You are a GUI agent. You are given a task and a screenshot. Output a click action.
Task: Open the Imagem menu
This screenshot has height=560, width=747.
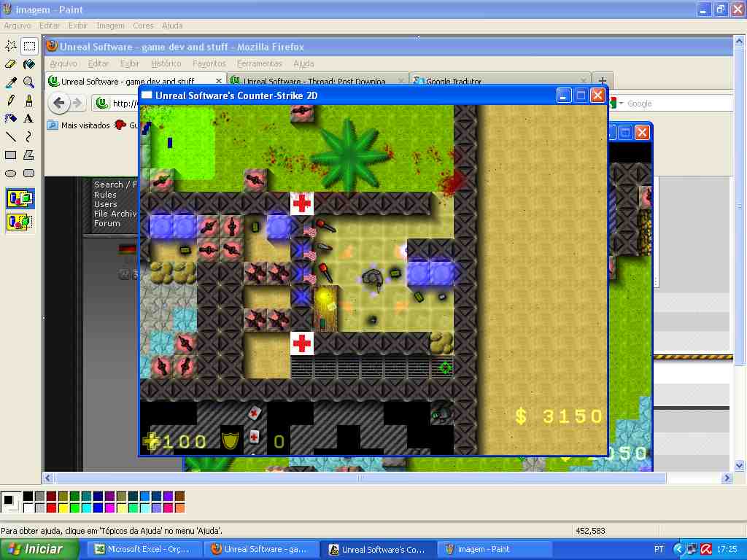111,26
